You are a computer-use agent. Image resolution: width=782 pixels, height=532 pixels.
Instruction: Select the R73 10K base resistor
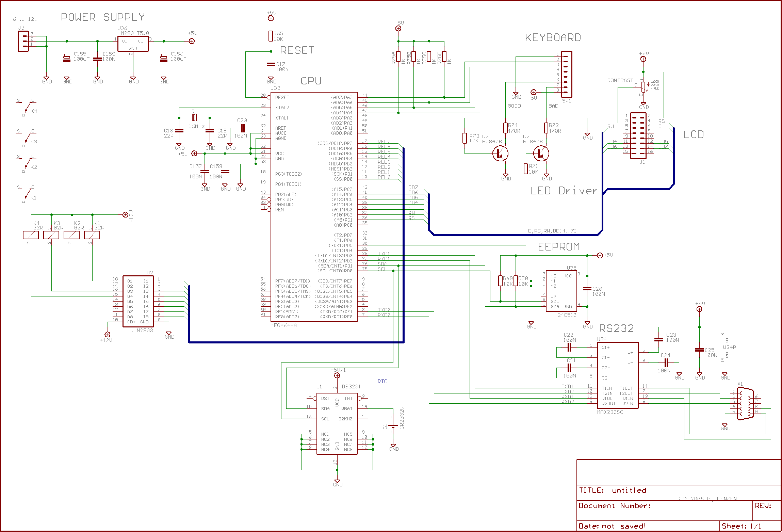click(x=465, y=138)
